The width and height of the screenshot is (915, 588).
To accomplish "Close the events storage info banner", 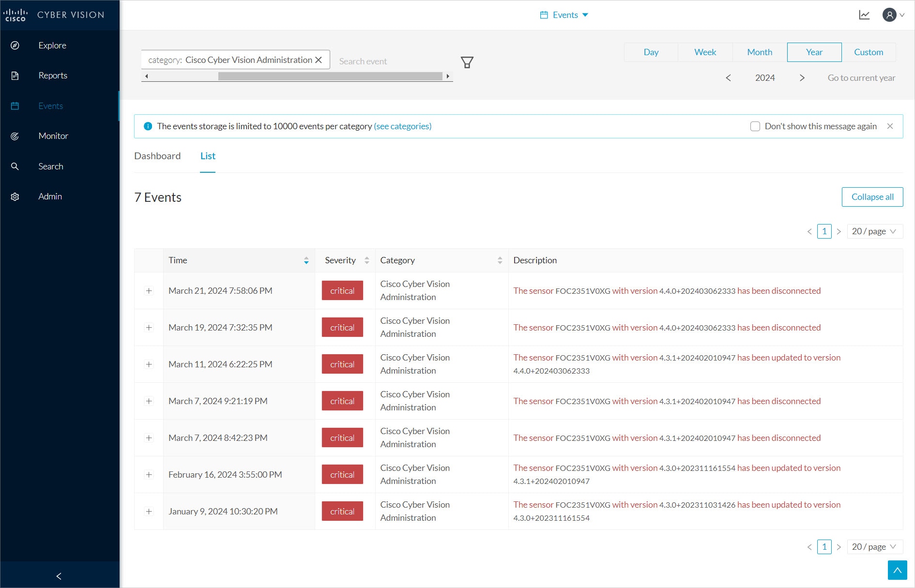I will pyautogui.click(x=890, y=126).
